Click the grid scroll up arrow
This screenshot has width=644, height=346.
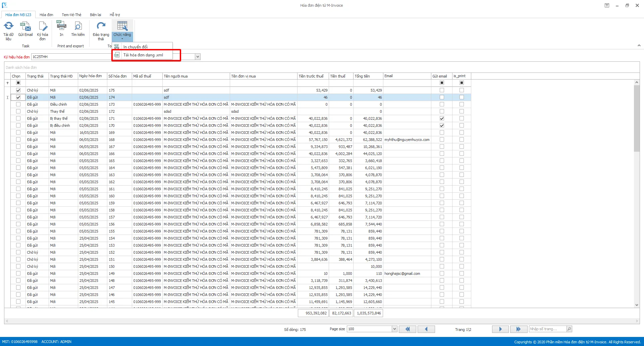pos(637,82)
